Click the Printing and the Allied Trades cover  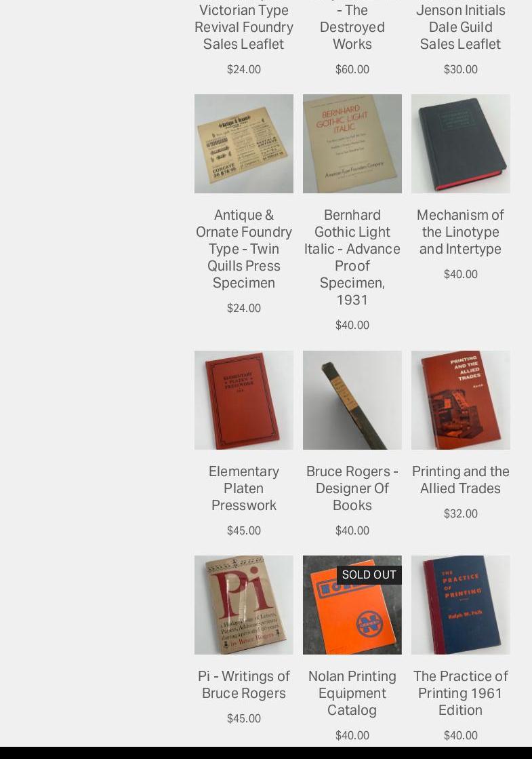point(460,400)
